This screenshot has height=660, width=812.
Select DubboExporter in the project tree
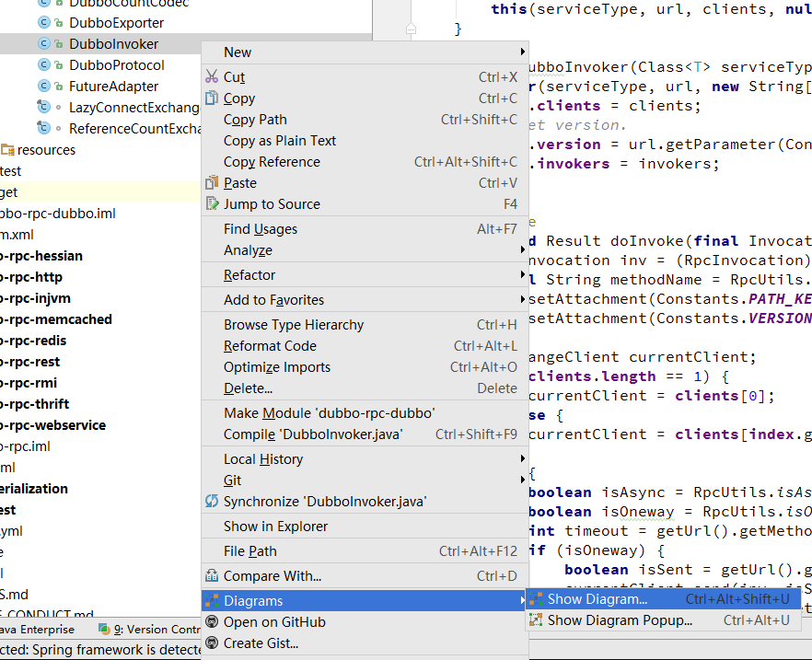(117, 23)
